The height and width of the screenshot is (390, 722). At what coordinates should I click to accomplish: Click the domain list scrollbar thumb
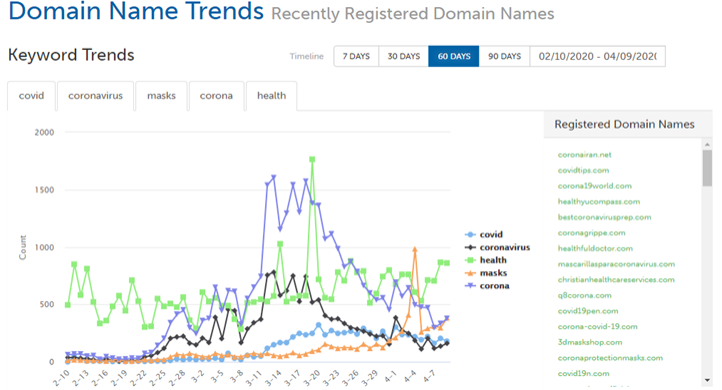click(x=707, y=168)
